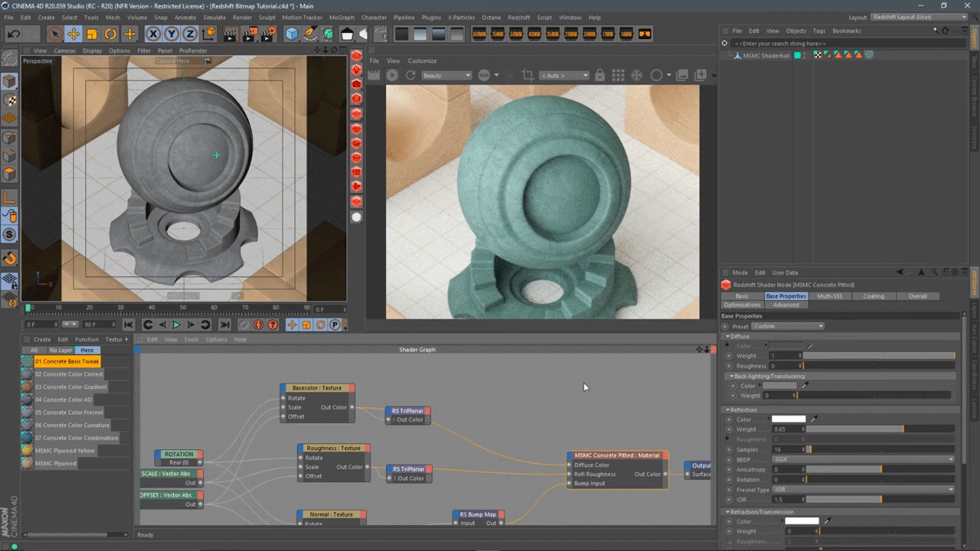Click the Render View clapperboard icon
Image resolution: width=980 pixels, height=551 pixels.
coord(230,34)
